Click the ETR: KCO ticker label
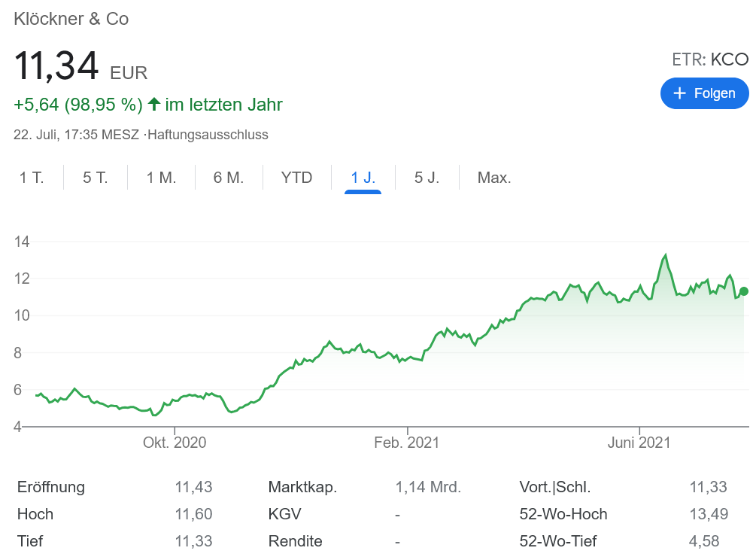This screenshot has height=560, width=756. tap(709, 59)
